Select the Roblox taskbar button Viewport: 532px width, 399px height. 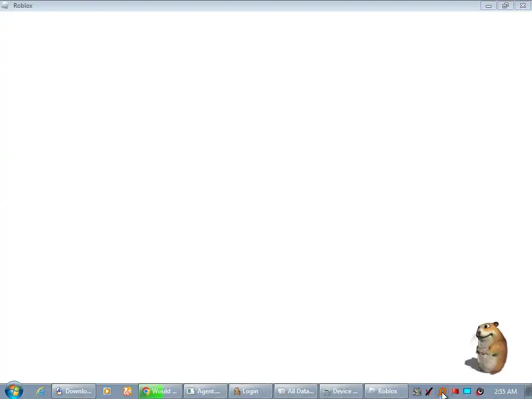coord(386,391)
